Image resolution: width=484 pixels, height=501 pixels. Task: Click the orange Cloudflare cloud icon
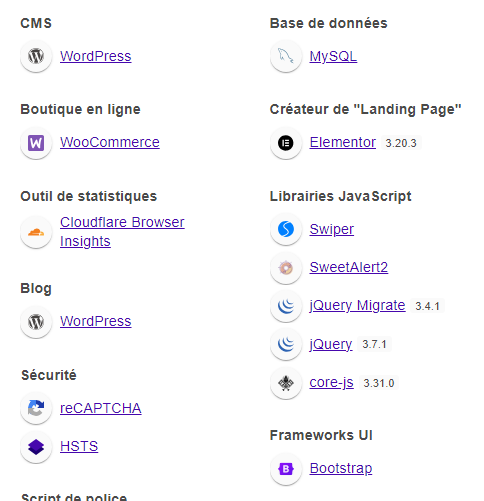tap(36, 232)
